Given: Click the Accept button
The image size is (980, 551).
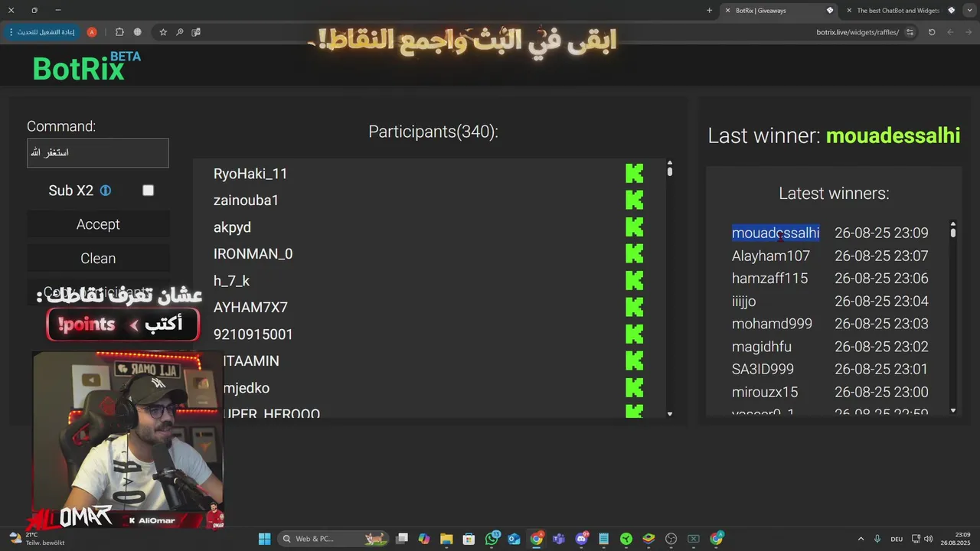Looking at the screenshot, I should tap(98, 224).
